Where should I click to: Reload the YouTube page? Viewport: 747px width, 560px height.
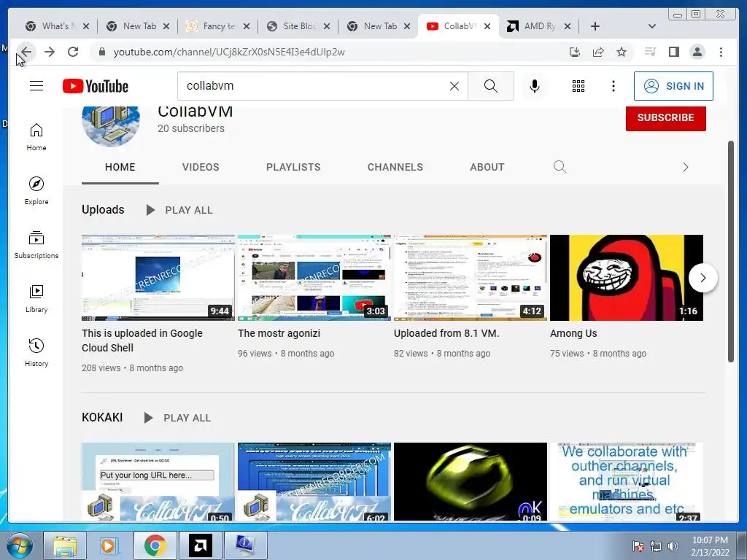pyautogui.click(x=73, y=52)
